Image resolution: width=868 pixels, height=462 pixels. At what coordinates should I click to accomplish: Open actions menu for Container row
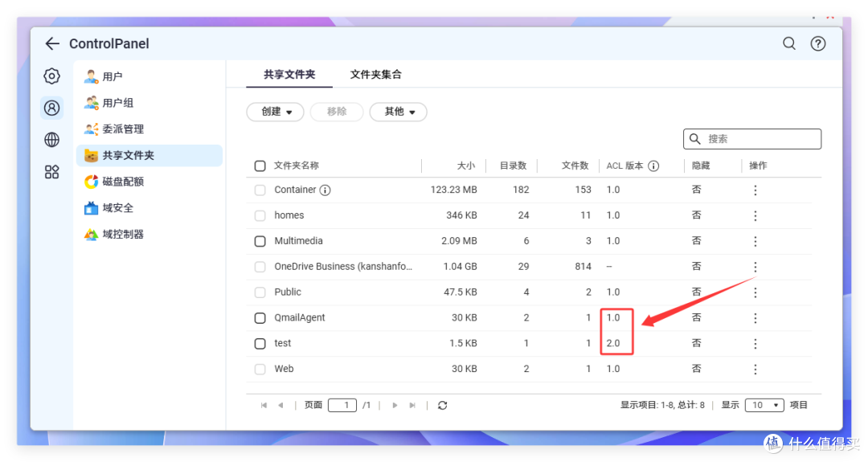click(755, 190)
